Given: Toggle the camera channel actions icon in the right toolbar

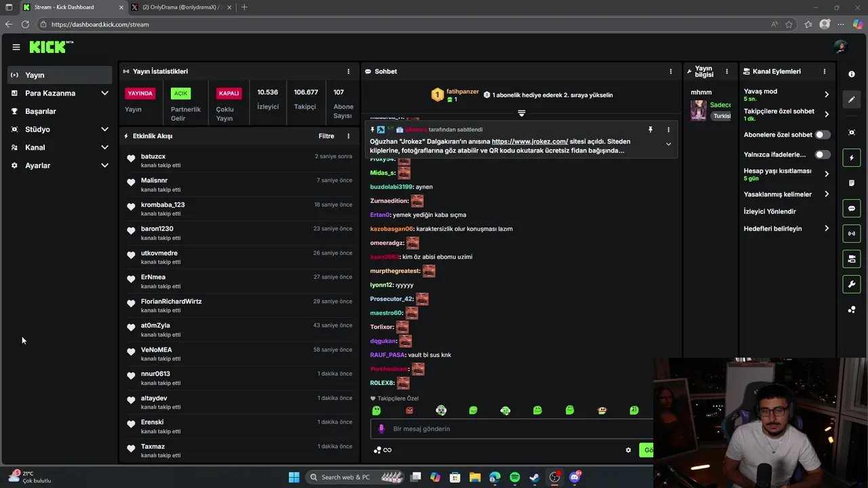Looking at the screenshot, I should click(852, 259).
